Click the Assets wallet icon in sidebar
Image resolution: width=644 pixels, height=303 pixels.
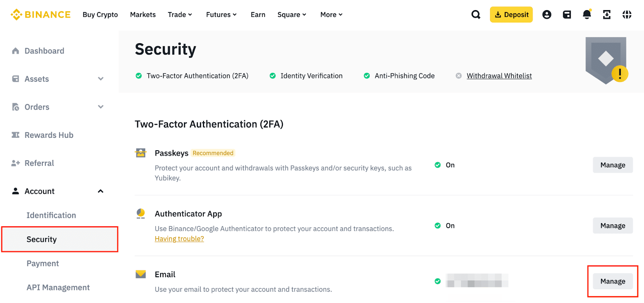[16, 79]
